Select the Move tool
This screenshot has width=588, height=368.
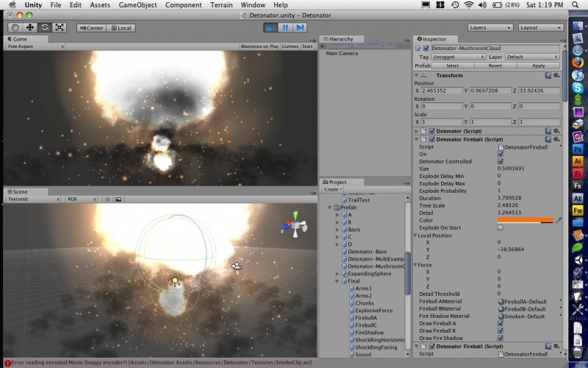(x=29, y=27)
